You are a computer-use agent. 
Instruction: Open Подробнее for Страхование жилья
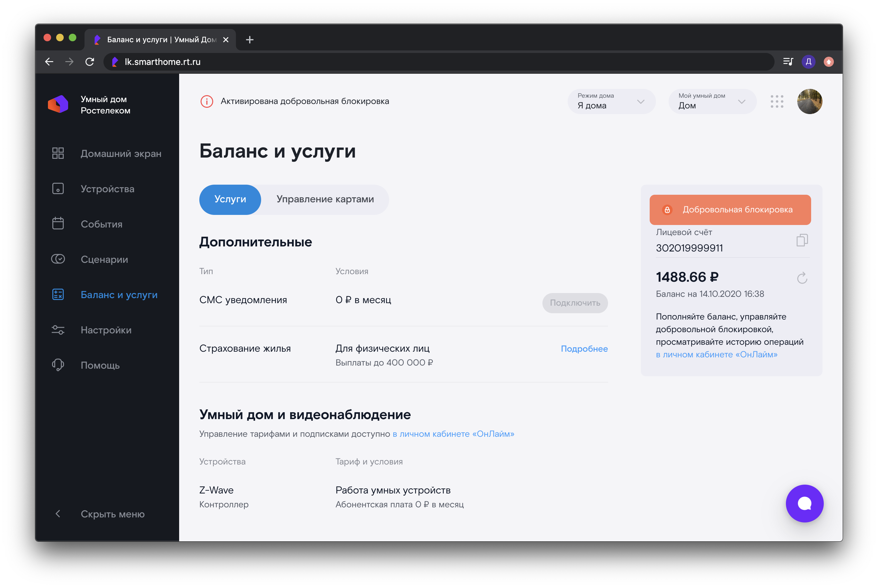tap(584, 349)
